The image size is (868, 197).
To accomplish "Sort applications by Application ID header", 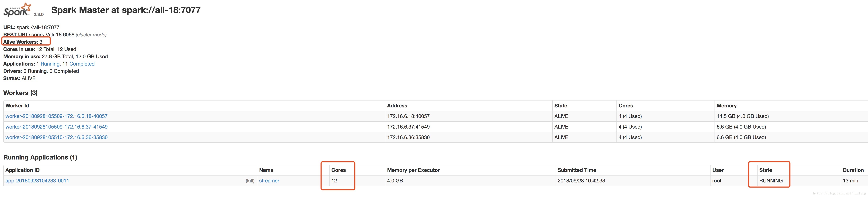I will pos(23,170).
